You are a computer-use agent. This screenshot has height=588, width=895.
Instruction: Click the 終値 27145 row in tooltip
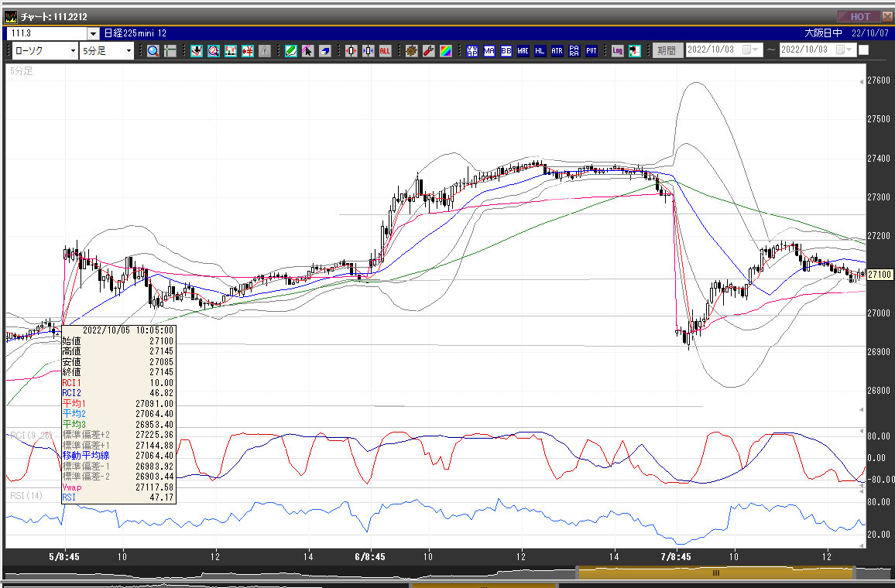point(118,372)
